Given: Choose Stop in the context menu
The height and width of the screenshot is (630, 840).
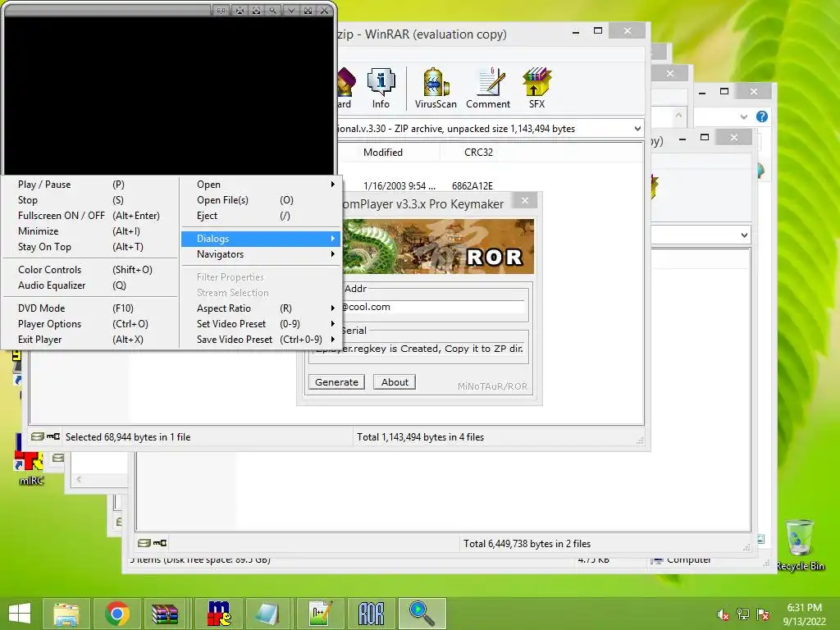Looking at the screenshot, I should point(90,200).
